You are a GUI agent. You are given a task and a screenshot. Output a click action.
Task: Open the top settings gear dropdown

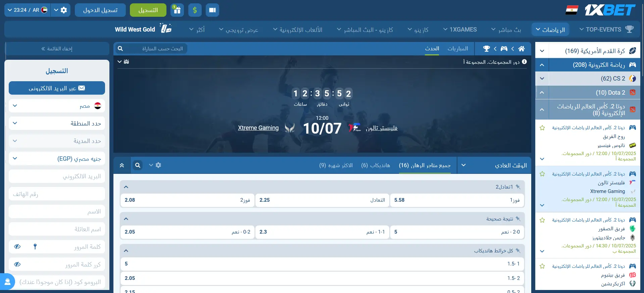61,10
